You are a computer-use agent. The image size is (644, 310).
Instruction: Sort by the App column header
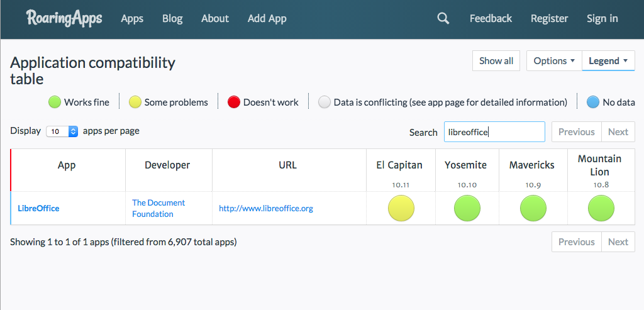[67, 170]
